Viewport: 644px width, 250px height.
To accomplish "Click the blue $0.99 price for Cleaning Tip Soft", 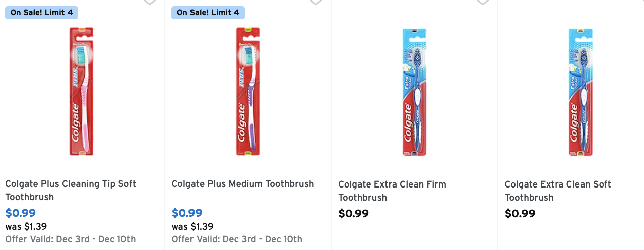I will point(21,213).
